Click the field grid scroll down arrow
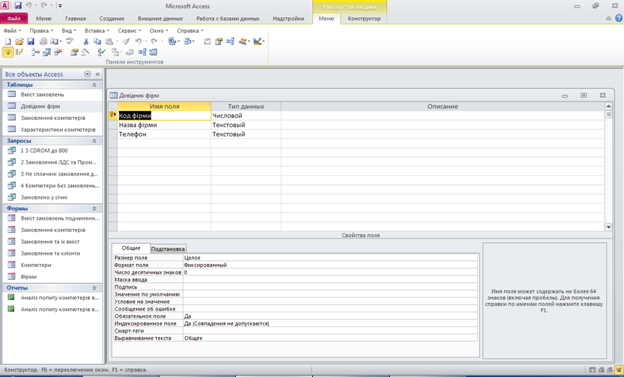This screenshot has width=624, height=377. point(608,227)
